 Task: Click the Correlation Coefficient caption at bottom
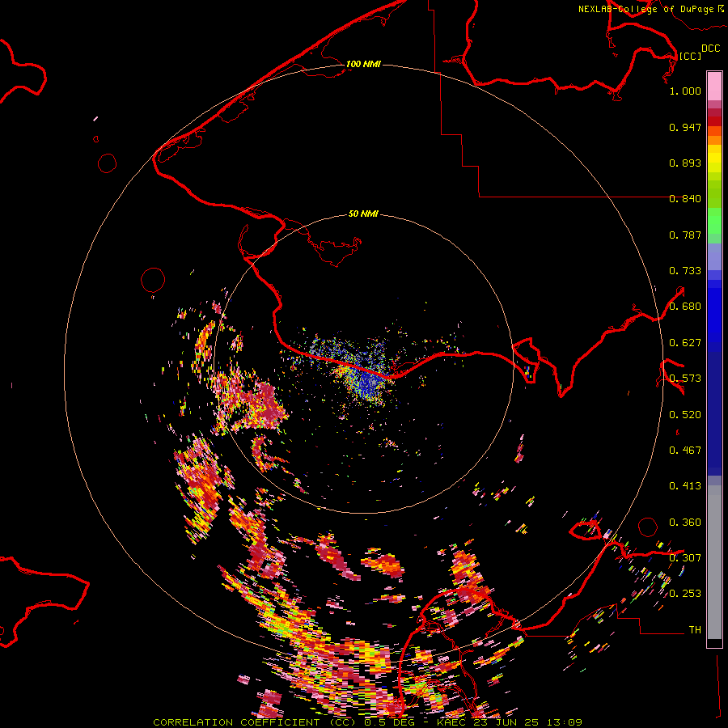[x=368, y=722]
